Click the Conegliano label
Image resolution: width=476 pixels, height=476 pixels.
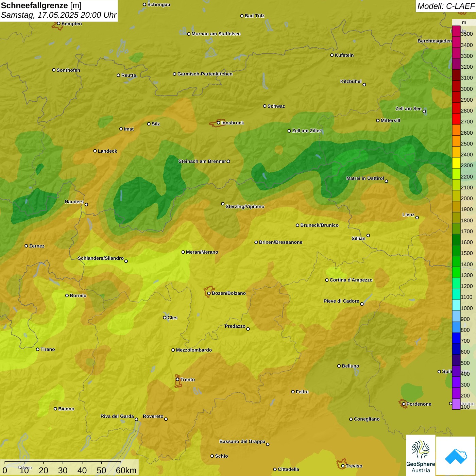[x=367, y=419]
